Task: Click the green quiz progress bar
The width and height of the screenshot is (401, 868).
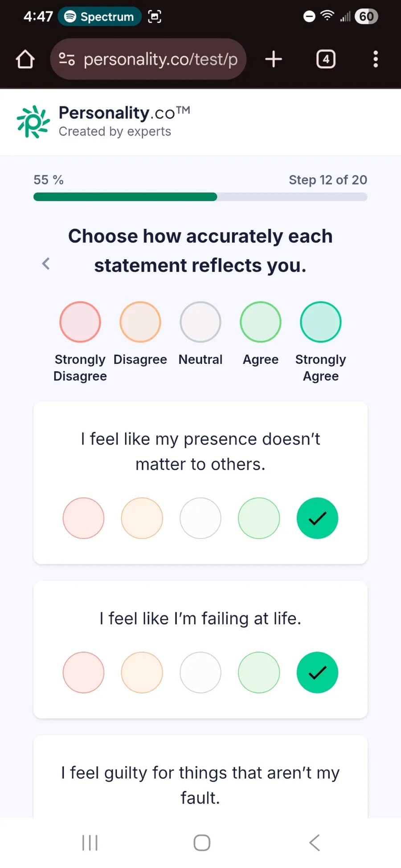Action: 125,197
